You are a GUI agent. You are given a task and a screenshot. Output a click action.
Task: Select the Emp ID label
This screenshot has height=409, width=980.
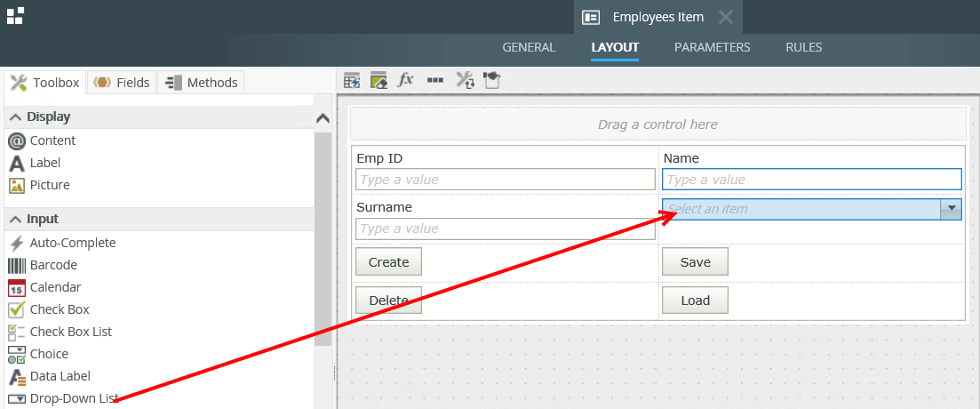coord(379,159)
